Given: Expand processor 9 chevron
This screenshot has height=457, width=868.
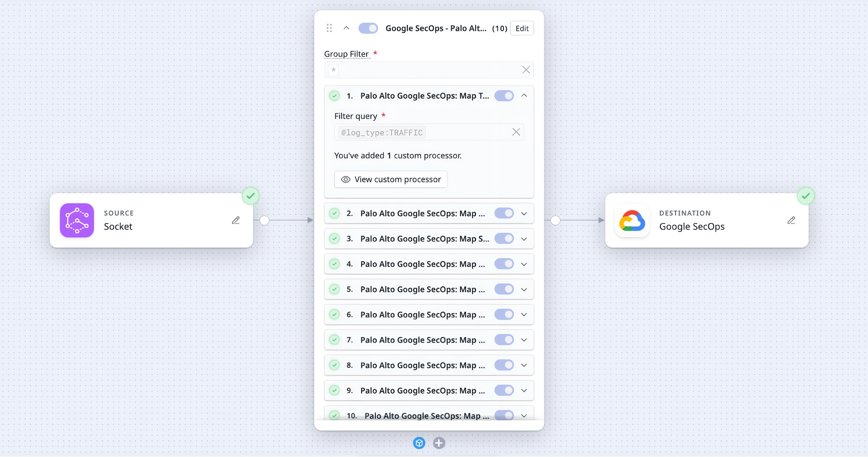Looking at the screenshot, I should point(524,391).
